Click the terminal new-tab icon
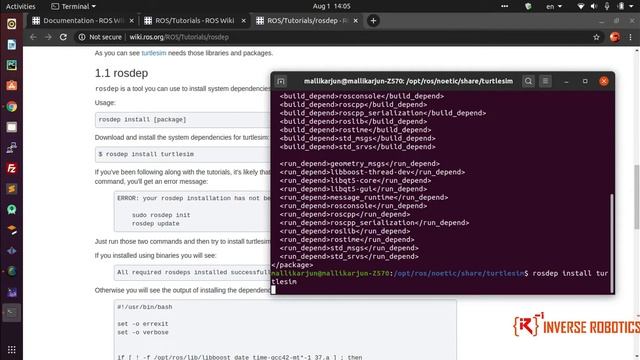Viewport: 640px width, 360px height. (x=281, y=81)
